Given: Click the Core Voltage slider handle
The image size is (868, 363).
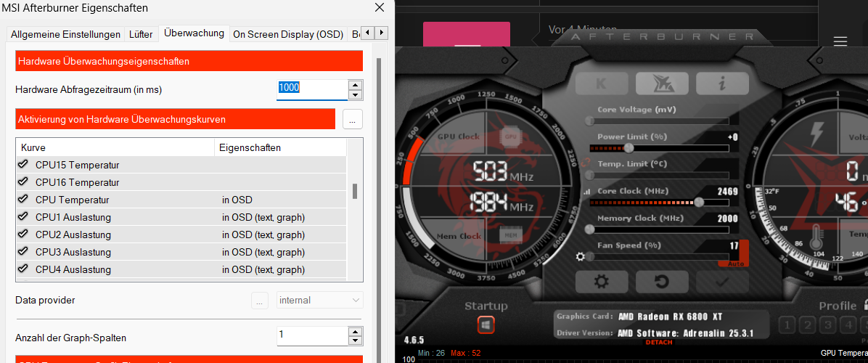Looking at the screenshot, I should coord(590,121).
